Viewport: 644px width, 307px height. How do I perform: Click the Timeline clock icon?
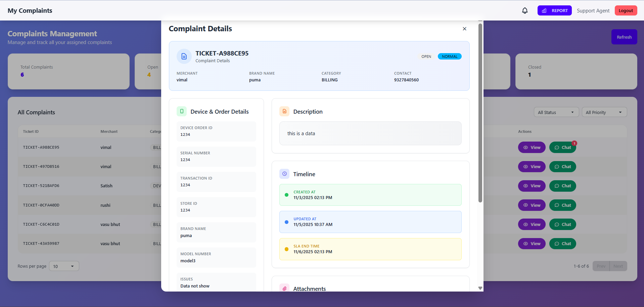284,174
